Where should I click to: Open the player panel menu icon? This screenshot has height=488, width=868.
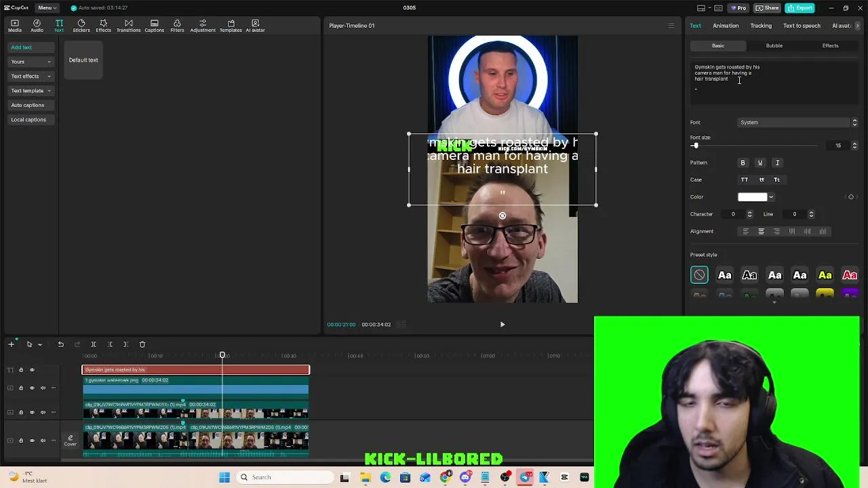(x=671, y=26)
